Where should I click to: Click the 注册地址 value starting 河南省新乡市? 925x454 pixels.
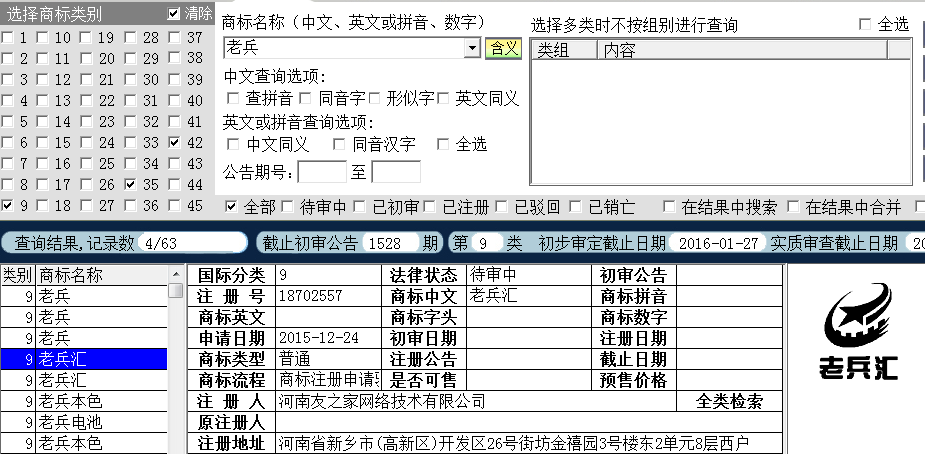[513, 443]
